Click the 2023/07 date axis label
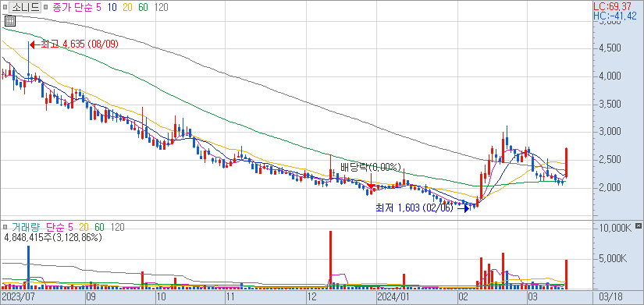The width and height of the screenshot is (644, 305). point(17,296)
